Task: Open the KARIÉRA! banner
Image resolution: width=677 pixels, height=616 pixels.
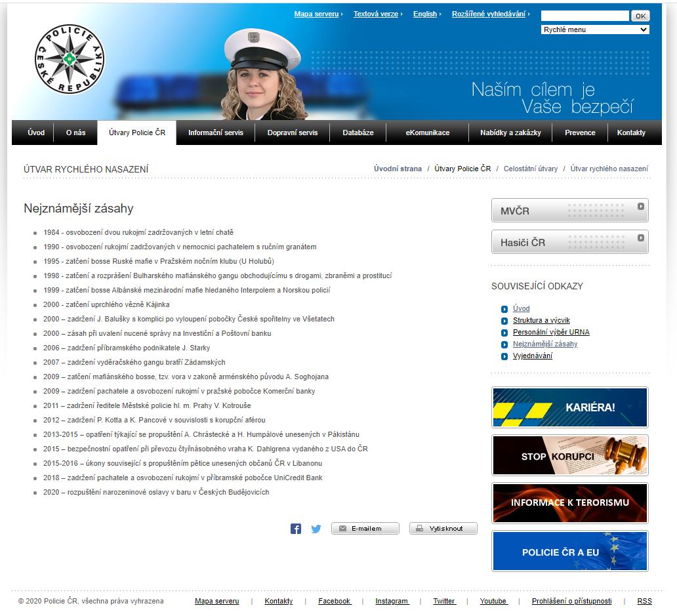Action: coord(569,407)
